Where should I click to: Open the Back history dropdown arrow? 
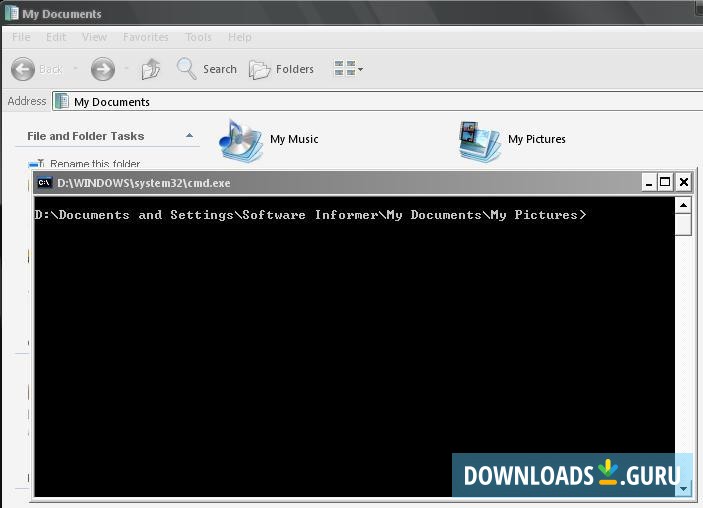[75, 69]
